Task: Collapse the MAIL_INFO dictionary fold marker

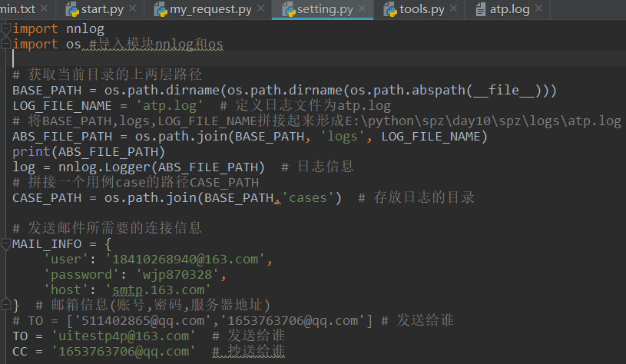Action: tap(5, 243)
